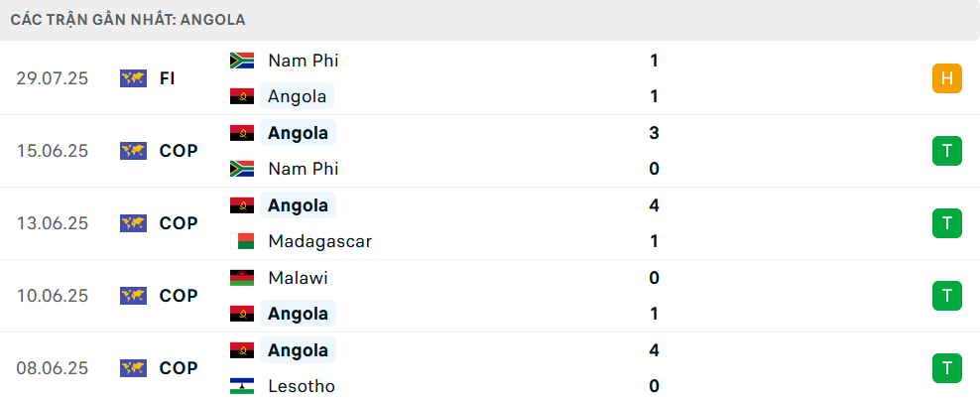Open the 29.07.25 match date

[x=53, y=78]
